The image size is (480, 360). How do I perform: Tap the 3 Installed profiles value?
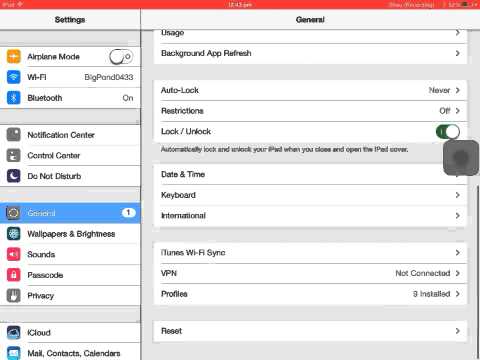pyautogui.click(x=432, y=294)
